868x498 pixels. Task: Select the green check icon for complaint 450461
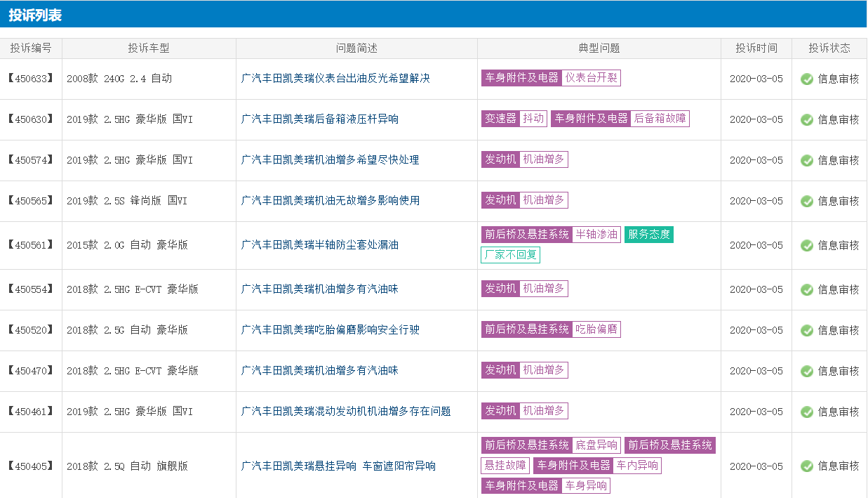click(x=807, y=412)
